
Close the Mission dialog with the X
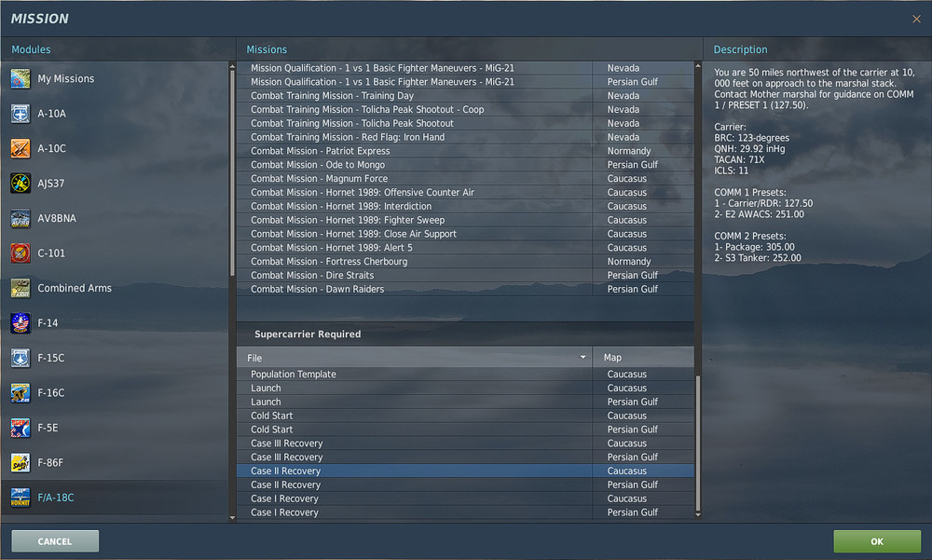[x=916, y=19]
